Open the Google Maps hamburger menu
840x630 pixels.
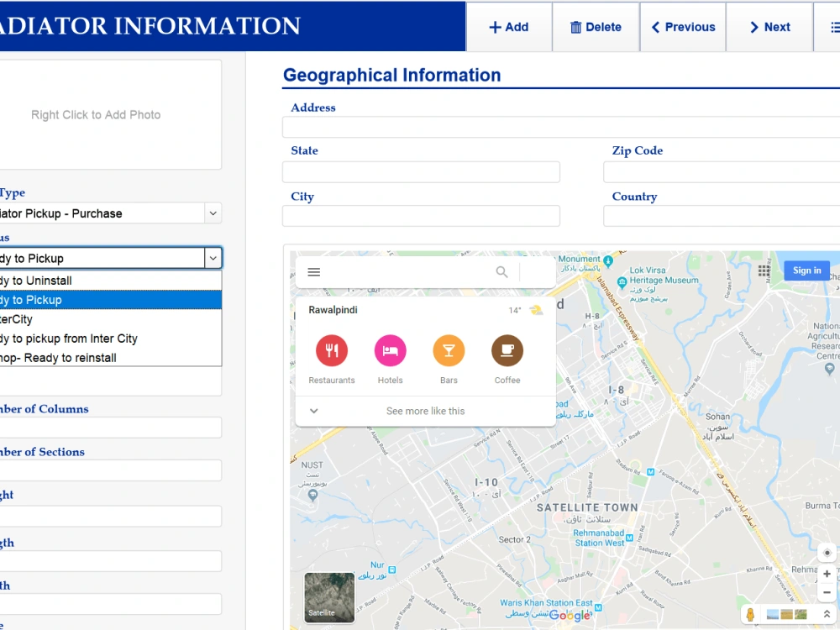pos(314,272)
